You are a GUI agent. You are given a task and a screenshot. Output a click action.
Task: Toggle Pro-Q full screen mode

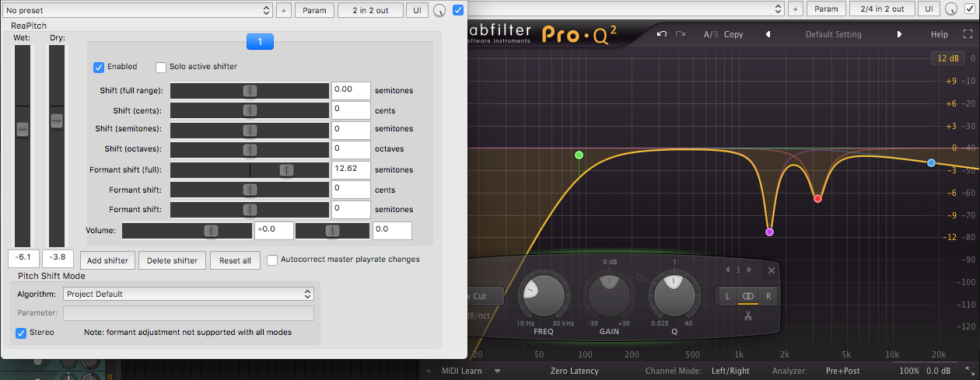[x=968, y=34]
